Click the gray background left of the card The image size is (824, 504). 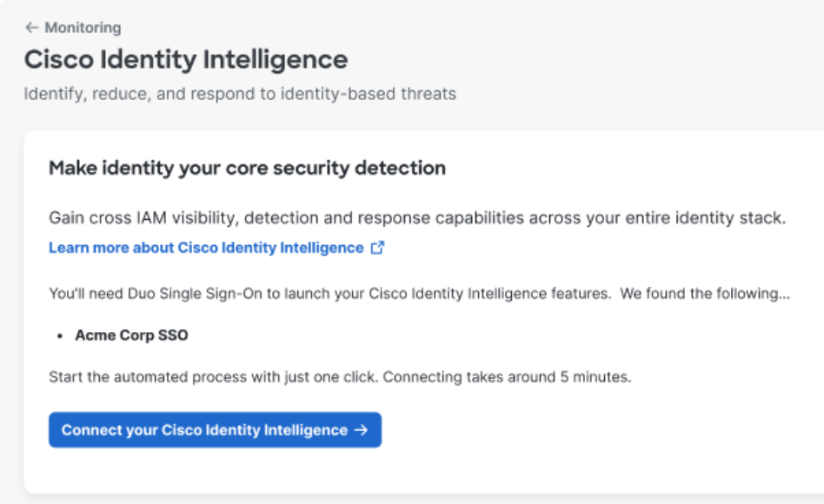[x=11, y=304]
